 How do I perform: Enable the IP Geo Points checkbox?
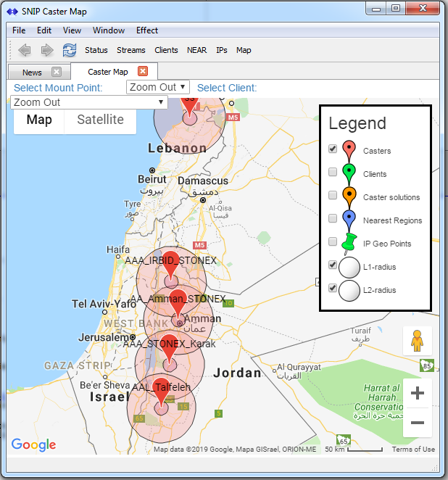333,241
